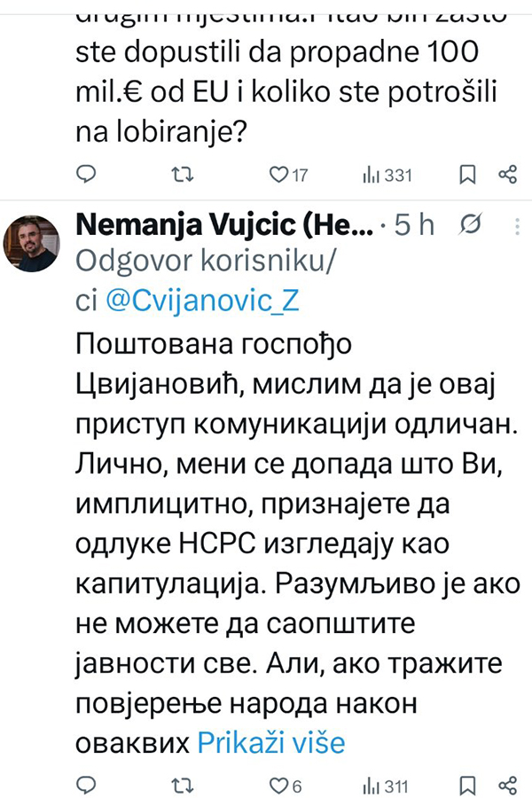Open the Nemanja Vujcic profile name

coord(225,226)
